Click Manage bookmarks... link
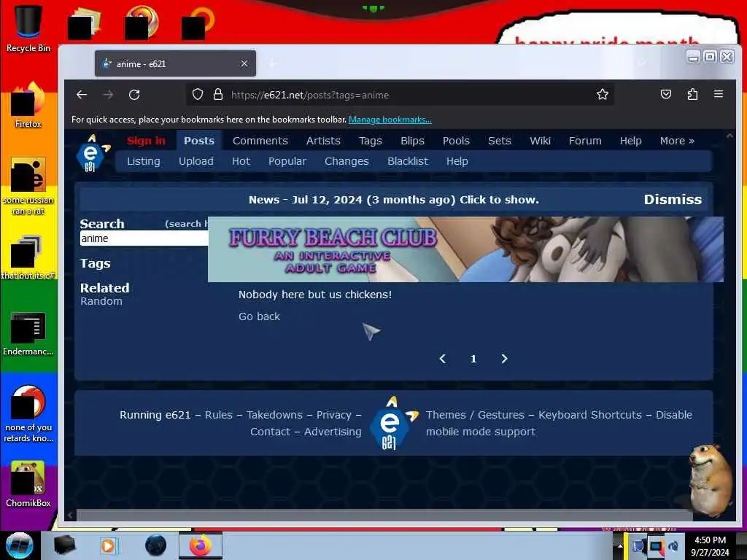This screenshot has height=560, width=747. tap(390, 120)
